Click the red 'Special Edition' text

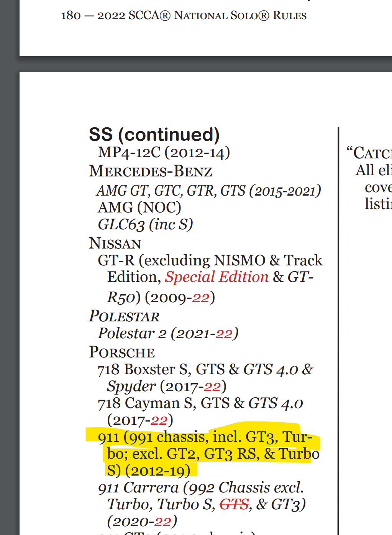(x=217, y=277)
